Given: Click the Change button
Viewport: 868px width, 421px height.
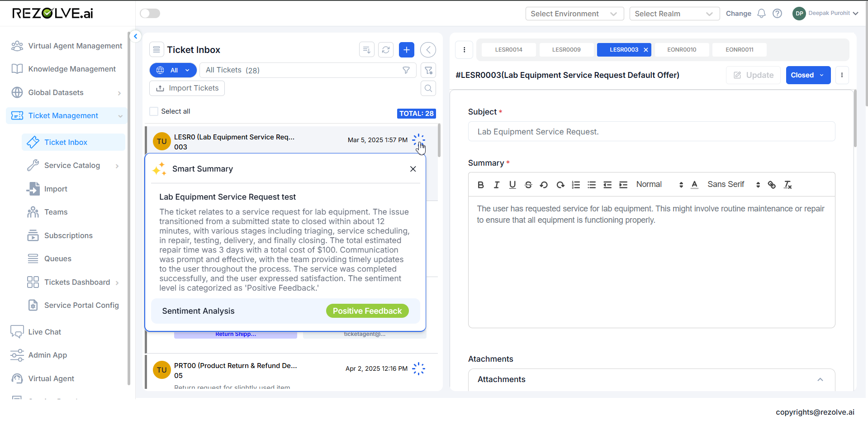Looking at the screenshot, I should point(738,14).
